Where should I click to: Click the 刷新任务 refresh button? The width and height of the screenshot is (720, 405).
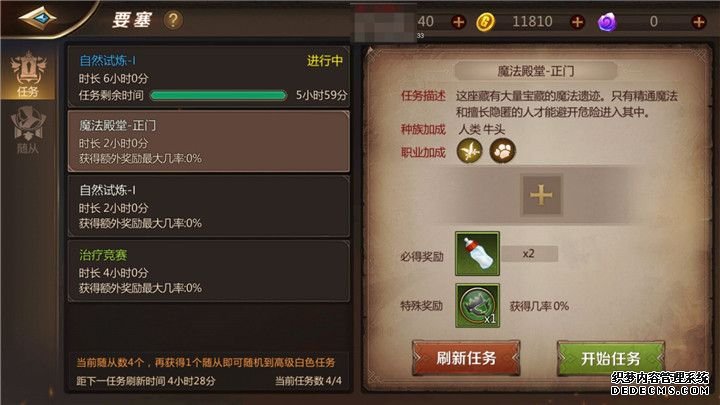tap(466, 358)
